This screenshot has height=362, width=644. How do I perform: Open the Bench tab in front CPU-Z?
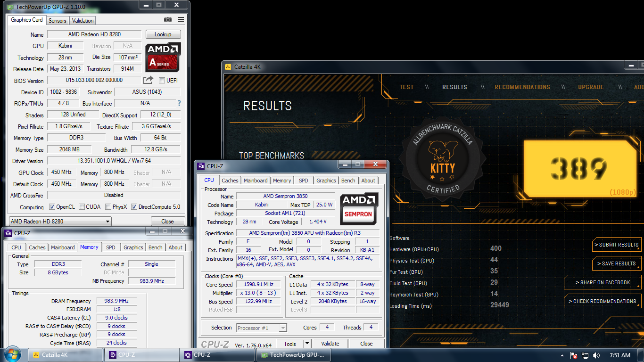pos(348,181)
